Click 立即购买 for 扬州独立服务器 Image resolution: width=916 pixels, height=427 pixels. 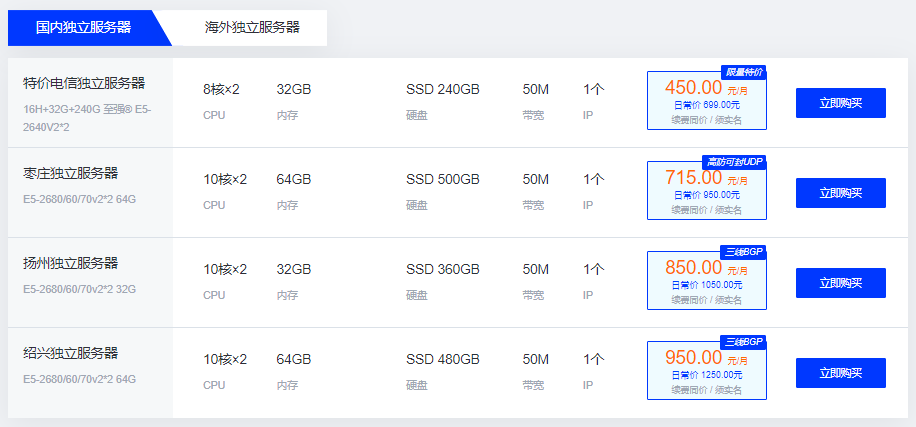click(841, 283)
